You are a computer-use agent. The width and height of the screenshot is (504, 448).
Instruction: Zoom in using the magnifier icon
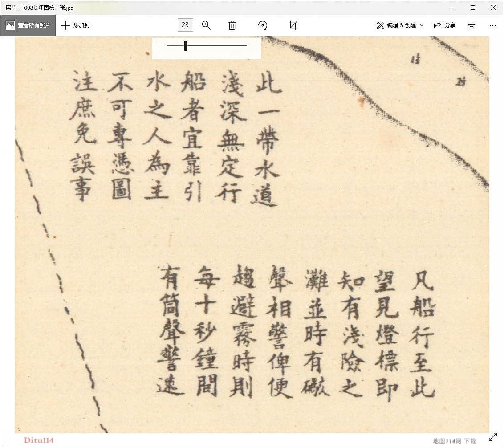click(206, 25)
